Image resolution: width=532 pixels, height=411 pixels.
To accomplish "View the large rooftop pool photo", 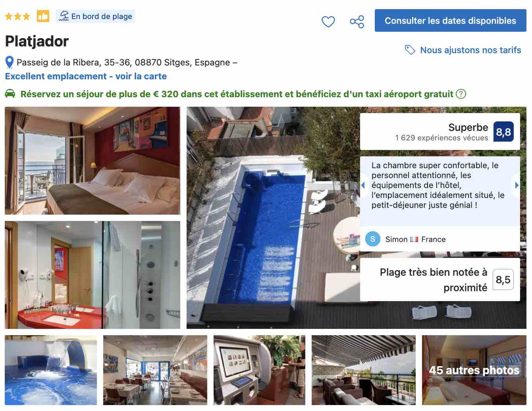I will pyautogui.click(x=274, y=218).
